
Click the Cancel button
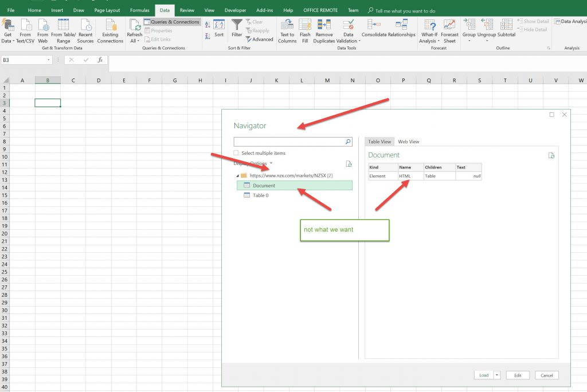(547, 375)
